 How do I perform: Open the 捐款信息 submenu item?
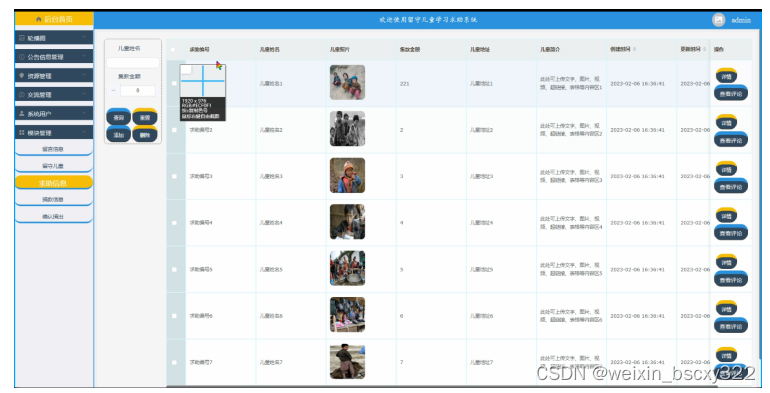[x=54, y=199]
